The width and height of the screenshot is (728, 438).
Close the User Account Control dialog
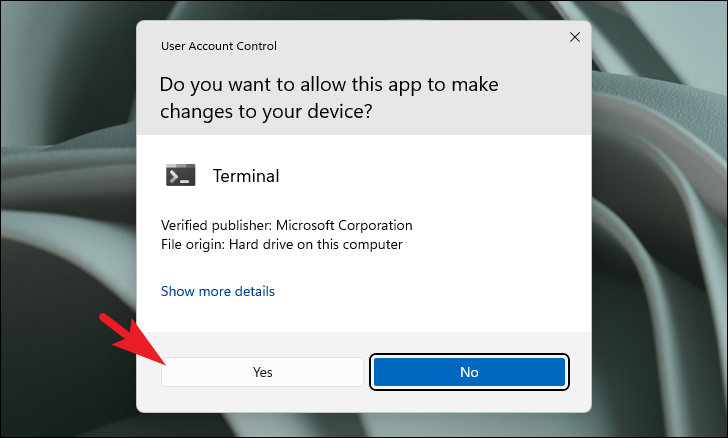[575, 37]
